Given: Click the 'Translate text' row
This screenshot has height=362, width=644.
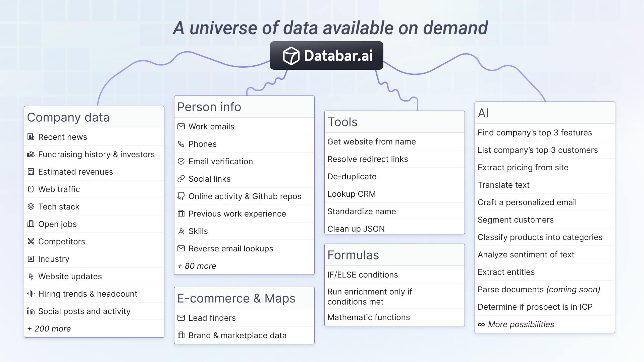Looking at the screenshot, I should [x=545, y=185].
